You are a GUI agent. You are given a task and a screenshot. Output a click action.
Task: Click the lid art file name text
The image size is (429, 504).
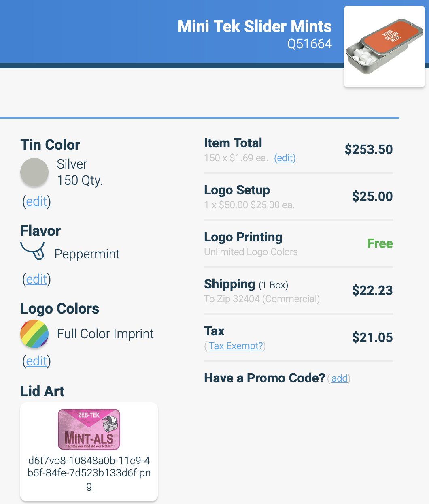89,473
